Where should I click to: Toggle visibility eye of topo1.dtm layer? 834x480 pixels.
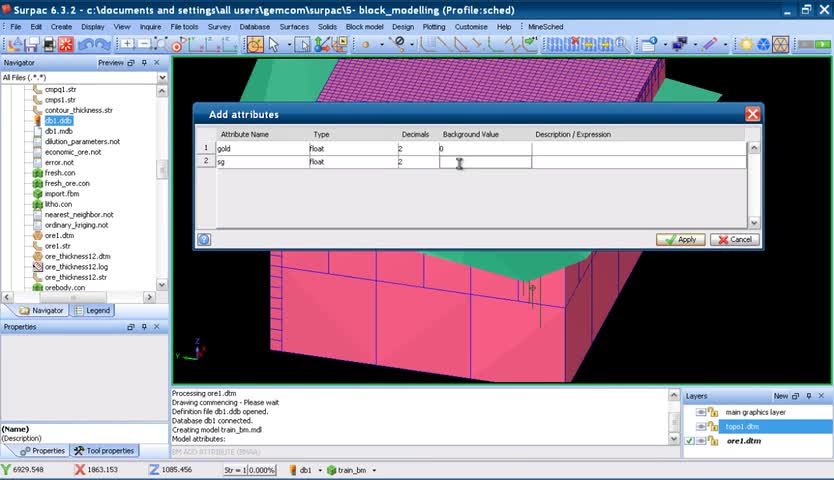coord(701,427)
